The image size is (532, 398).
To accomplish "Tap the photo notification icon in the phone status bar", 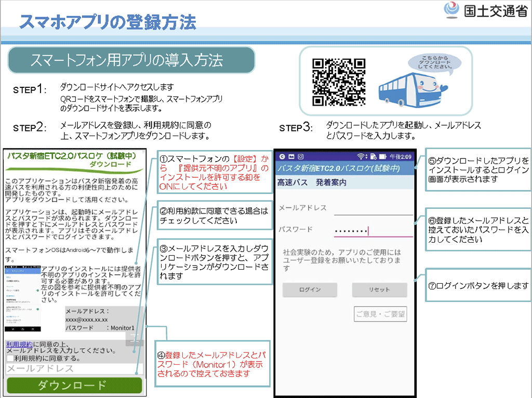I will click(x=291, y=156).
